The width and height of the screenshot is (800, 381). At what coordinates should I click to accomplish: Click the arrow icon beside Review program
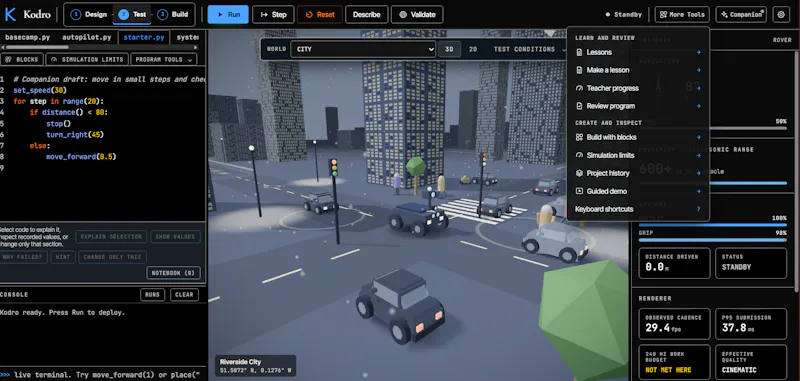[698, 106]
